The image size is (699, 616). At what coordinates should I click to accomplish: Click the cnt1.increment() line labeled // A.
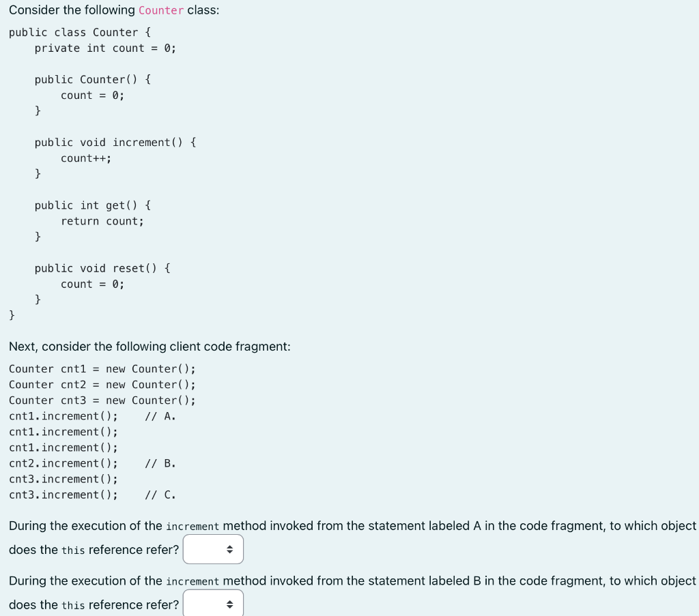click(92, 416)
